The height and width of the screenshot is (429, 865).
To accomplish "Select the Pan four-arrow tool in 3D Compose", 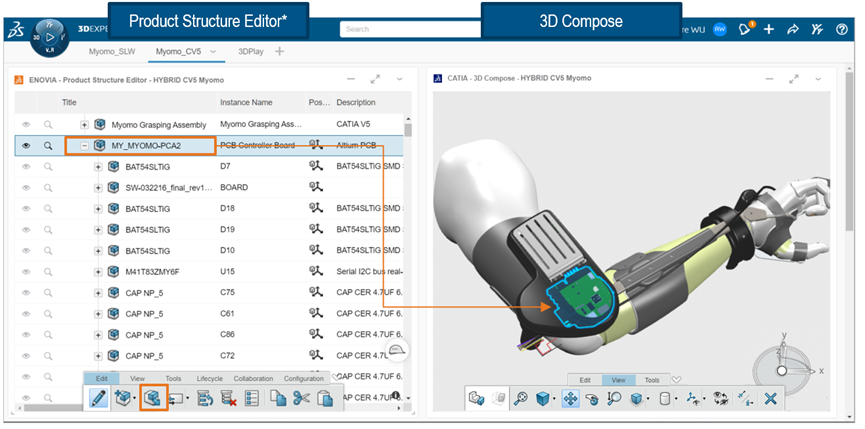I will 570,398.
